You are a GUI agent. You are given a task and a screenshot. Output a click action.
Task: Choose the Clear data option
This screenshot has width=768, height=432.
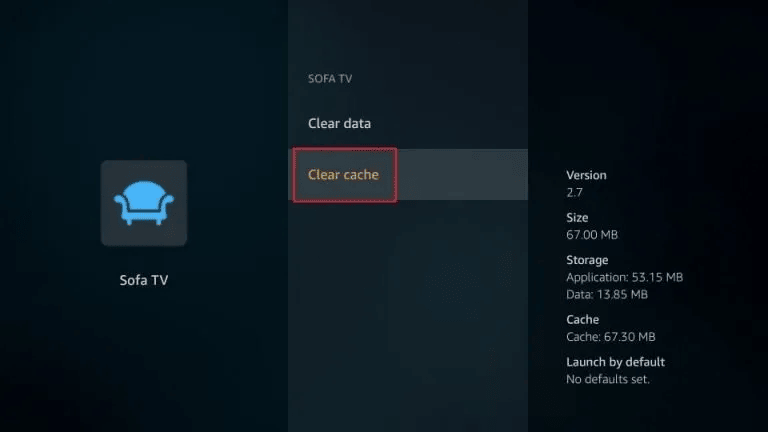click(339, 124)
